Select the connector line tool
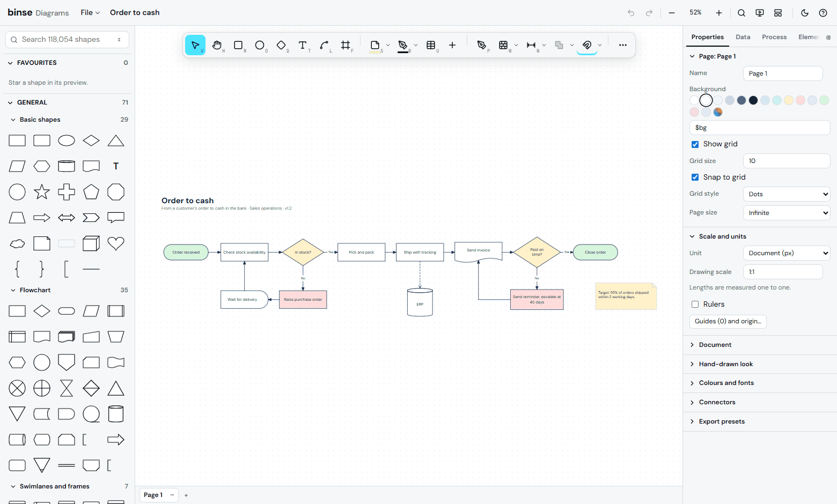Viewport: 837px width, 504px height. [324, 45]
